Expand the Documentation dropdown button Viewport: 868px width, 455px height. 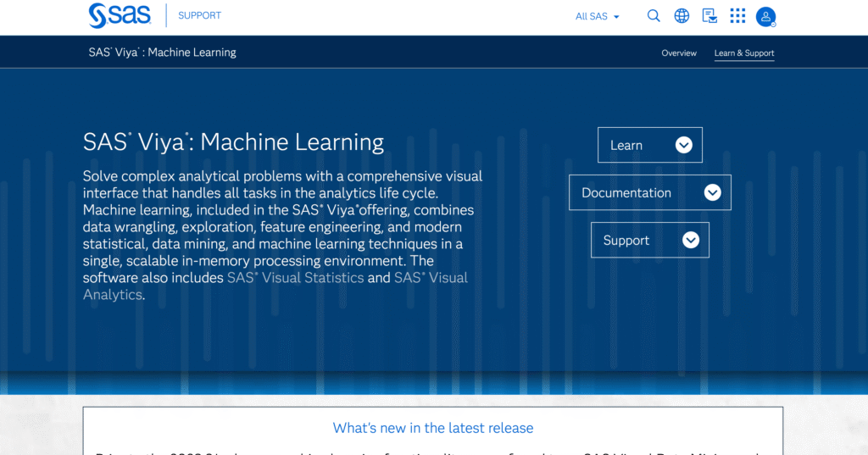point(650,192)
